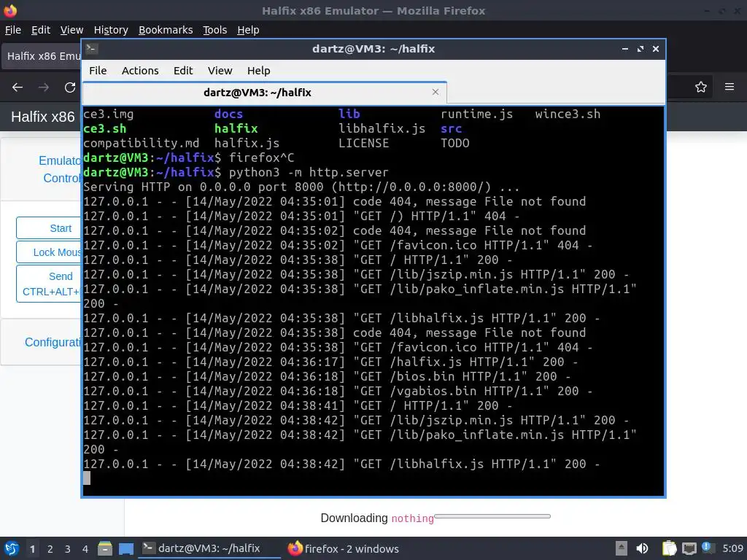The width and height of the screenshot is (747, 560).
Task: Close the terminal tab with its X
Action: click(435, 92)
